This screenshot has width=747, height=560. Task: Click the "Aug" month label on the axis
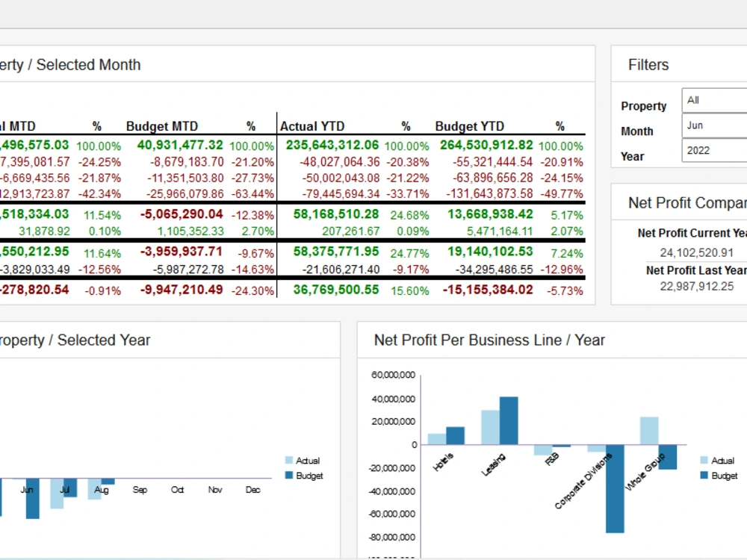(102, 491)
